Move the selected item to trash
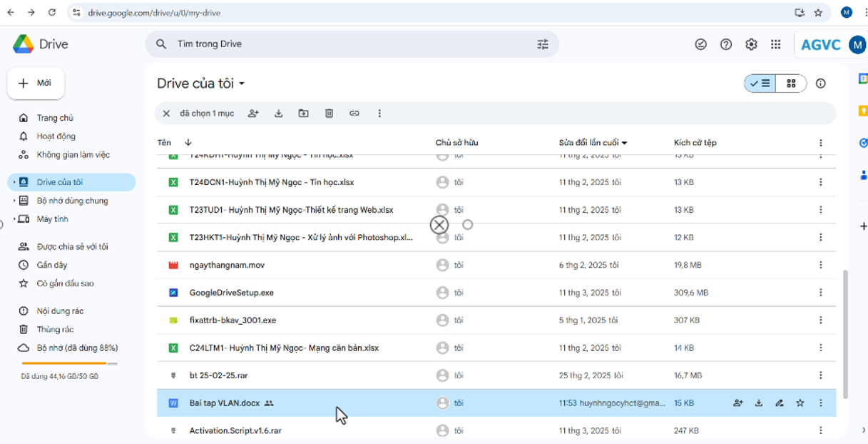This screenshot has width=868, height=444. pos(329,113)
